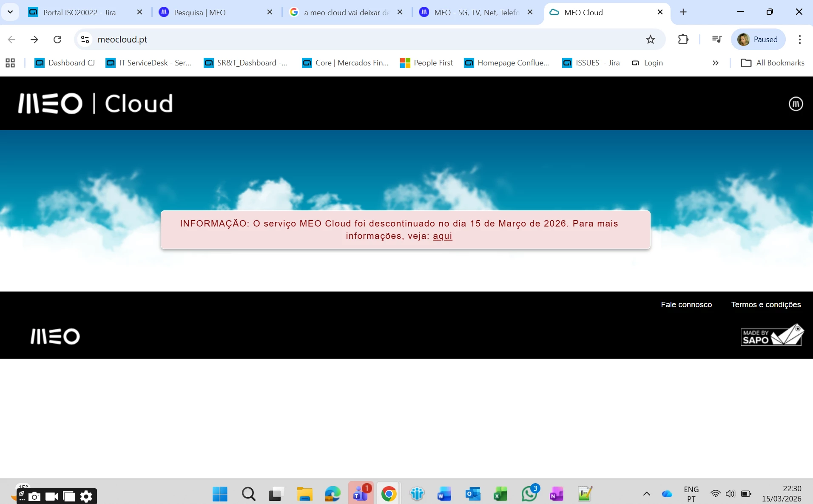Open the volume speaker tray icon

[730, 494]
